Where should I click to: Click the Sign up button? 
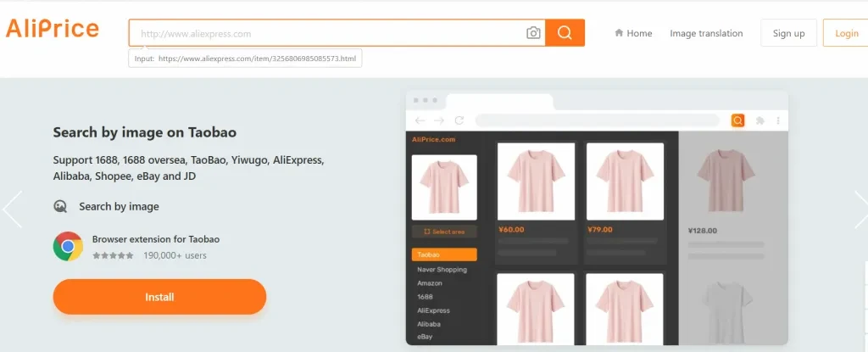pyautogui.click(x=789, y=33)
